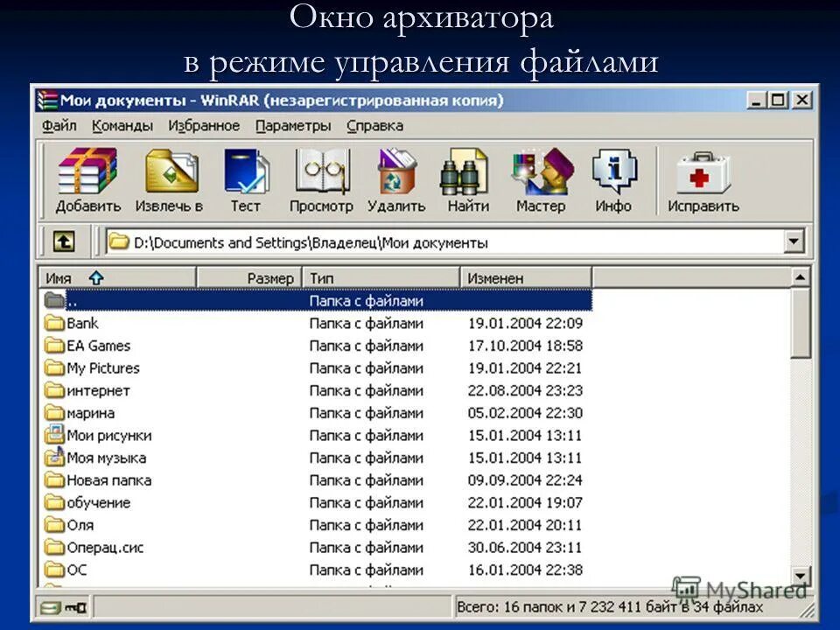Open the Найти (Find) binoculars tool
The width and height of the screenshot is (840, 630).
tap(464, 172)
